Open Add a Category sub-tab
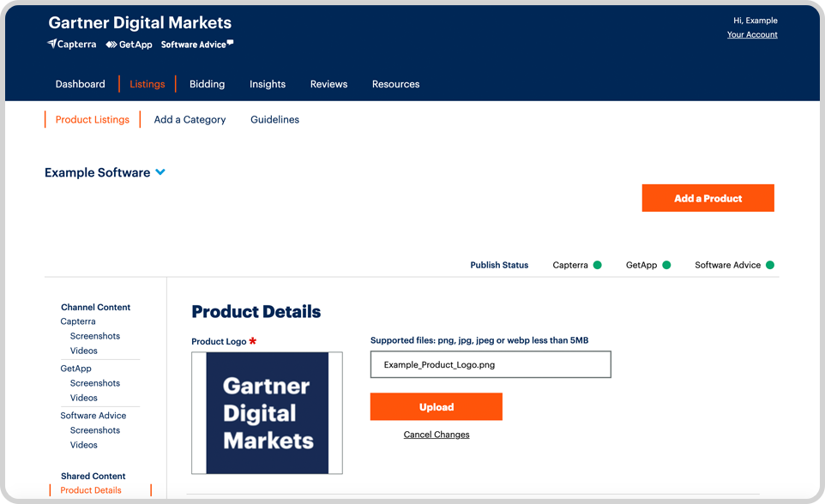The width and height of the screenshot is (825, 504). tap(190, 119)
